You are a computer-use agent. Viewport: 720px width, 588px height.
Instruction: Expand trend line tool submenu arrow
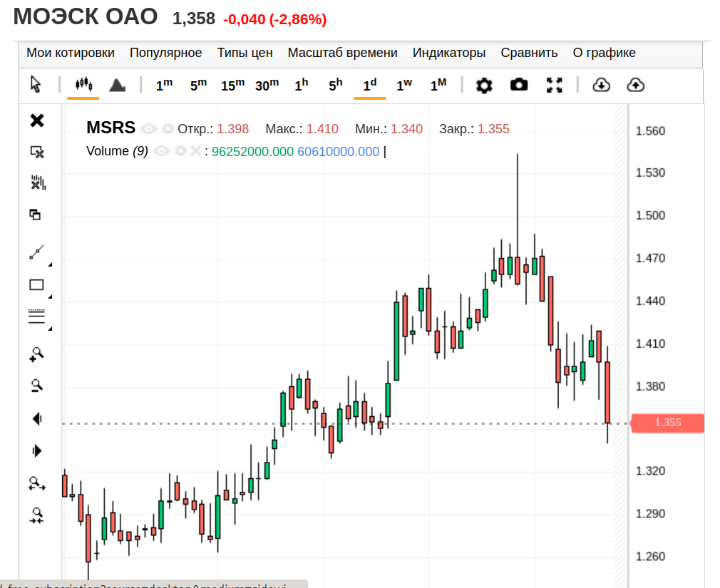(50, 264)
